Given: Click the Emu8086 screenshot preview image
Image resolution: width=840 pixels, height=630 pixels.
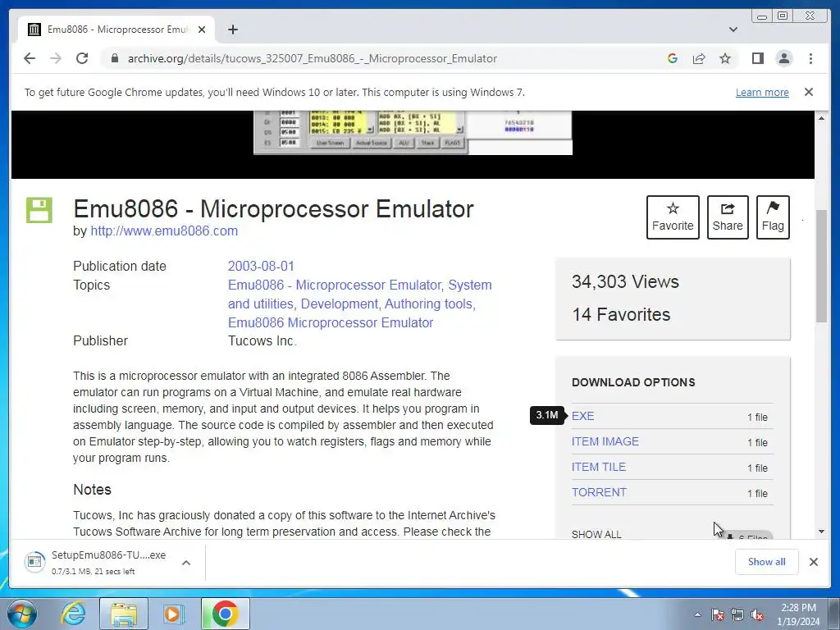Looking at the screenshot, I should pyautogui.click(x=413, y=132).
